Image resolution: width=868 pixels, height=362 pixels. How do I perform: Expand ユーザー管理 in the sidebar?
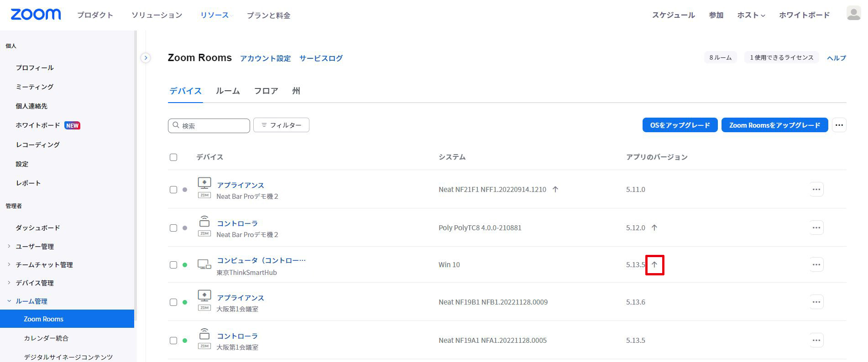pos(9,246)
